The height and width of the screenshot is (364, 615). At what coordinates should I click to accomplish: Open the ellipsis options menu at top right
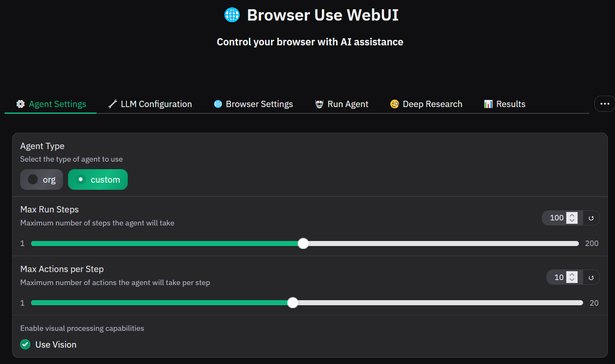(x=604, y=104)
